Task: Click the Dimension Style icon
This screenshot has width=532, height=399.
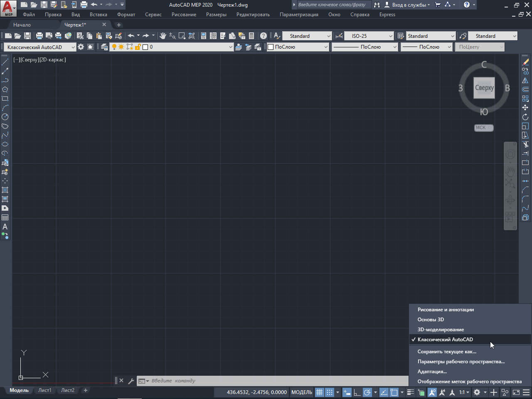Action: click(x=339, y=36)
